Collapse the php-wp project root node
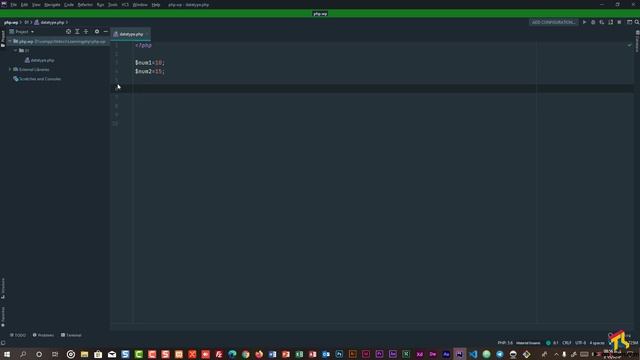Screen dimensions: 640x360 click(10, 41)
